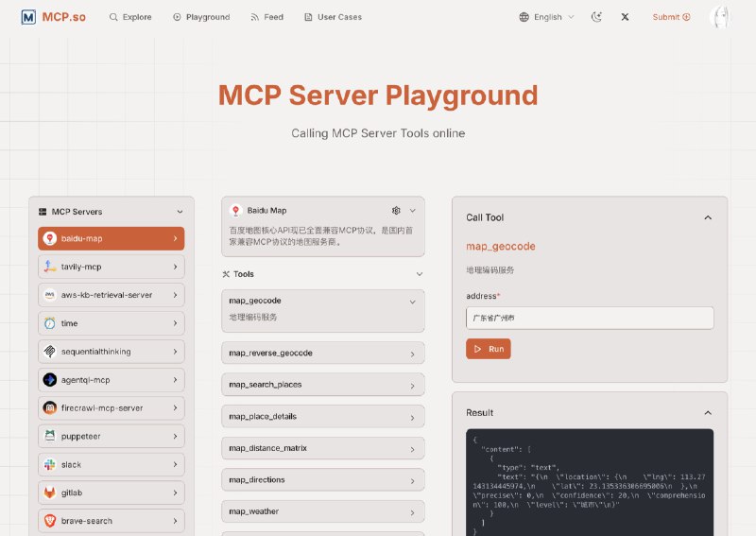Collapse the Tools section chevron

[420, 274]
